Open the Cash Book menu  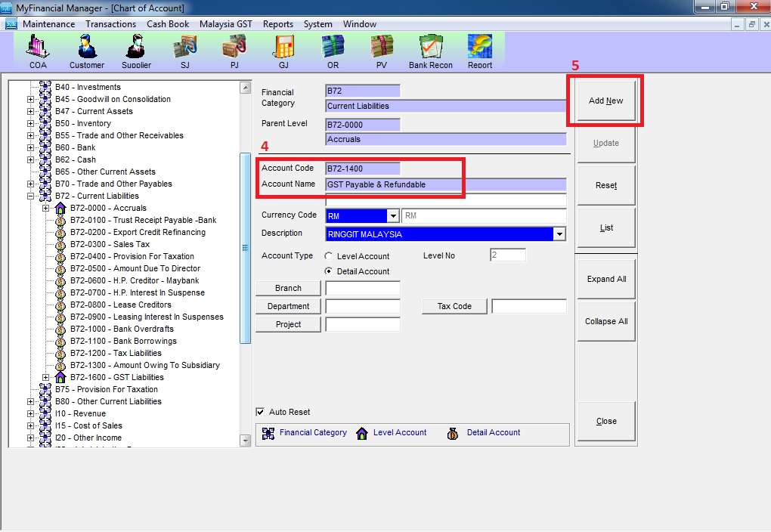168,24
